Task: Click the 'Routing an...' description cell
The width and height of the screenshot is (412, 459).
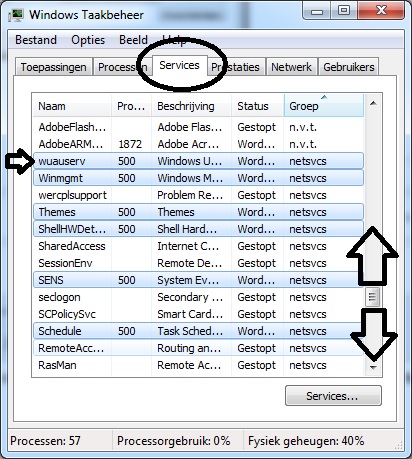Action: point(189,348)
